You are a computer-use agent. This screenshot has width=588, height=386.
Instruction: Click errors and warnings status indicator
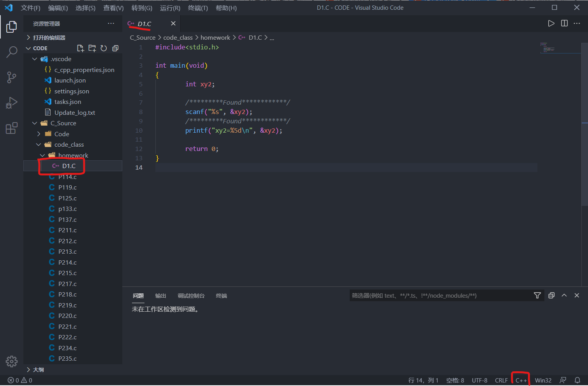20,380
